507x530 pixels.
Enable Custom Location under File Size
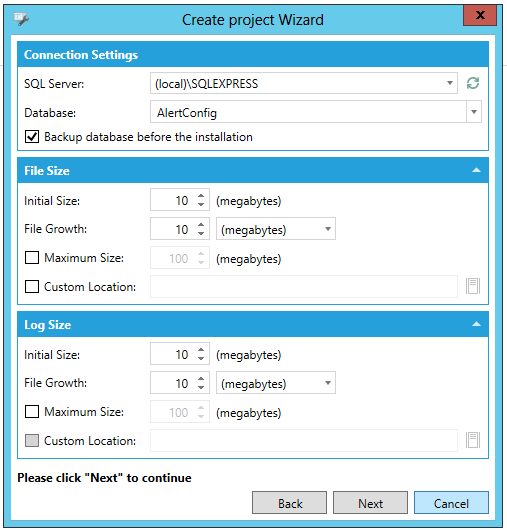tap(32, 287)
